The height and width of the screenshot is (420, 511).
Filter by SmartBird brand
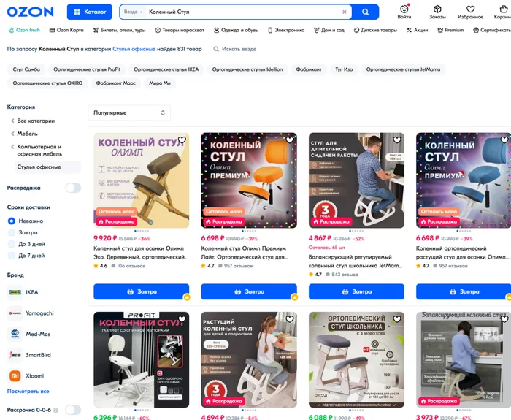(x=29, y=355)
